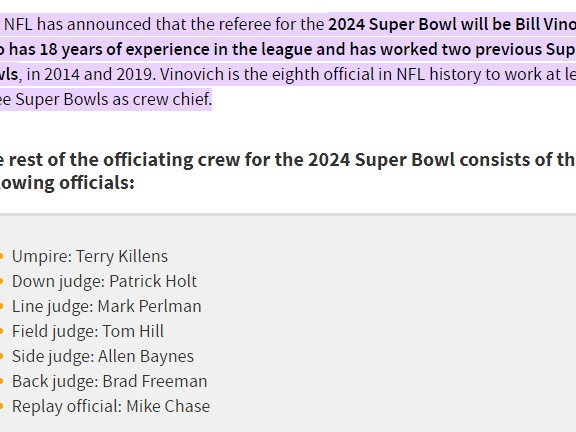This screenshot has width=576, height=432.
Task: Click the orange bullet beside Line judge
Action: coord(1,306)
